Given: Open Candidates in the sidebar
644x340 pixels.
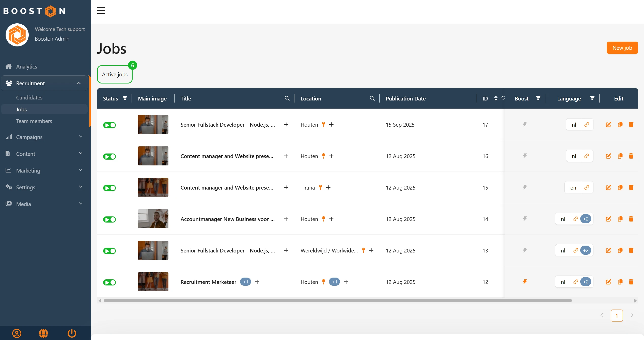Looking at the screenshot, I should click(x=29, y=97).
